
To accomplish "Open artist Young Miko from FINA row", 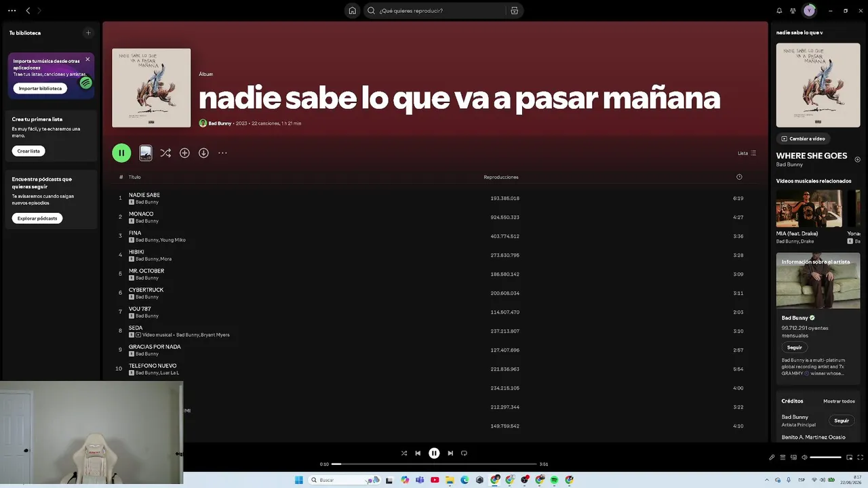I will tap(173, 240).
